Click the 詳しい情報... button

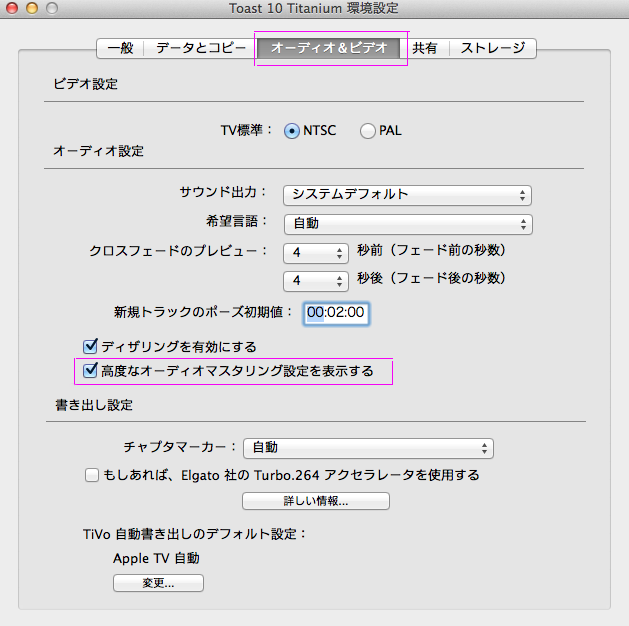pyautogui.click(x=316, y=501)
